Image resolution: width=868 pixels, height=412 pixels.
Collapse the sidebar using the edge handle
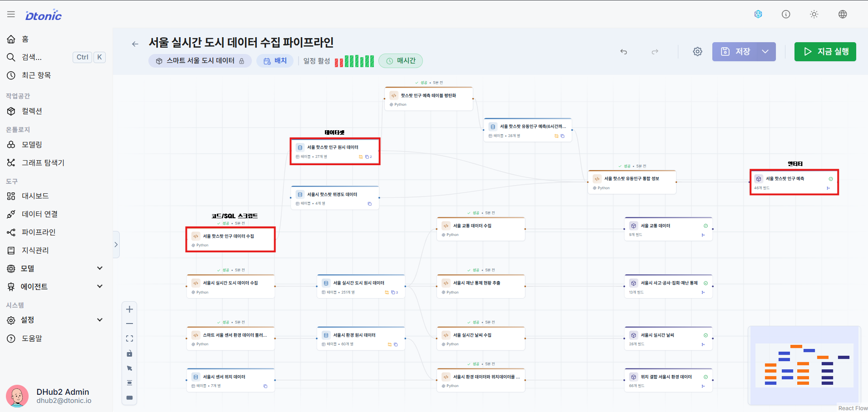click(116, 245)
